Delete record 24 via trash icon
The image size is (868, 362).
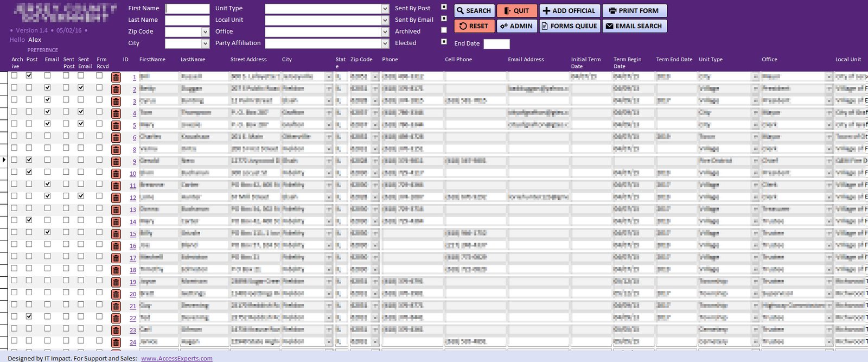pos(116,342)
